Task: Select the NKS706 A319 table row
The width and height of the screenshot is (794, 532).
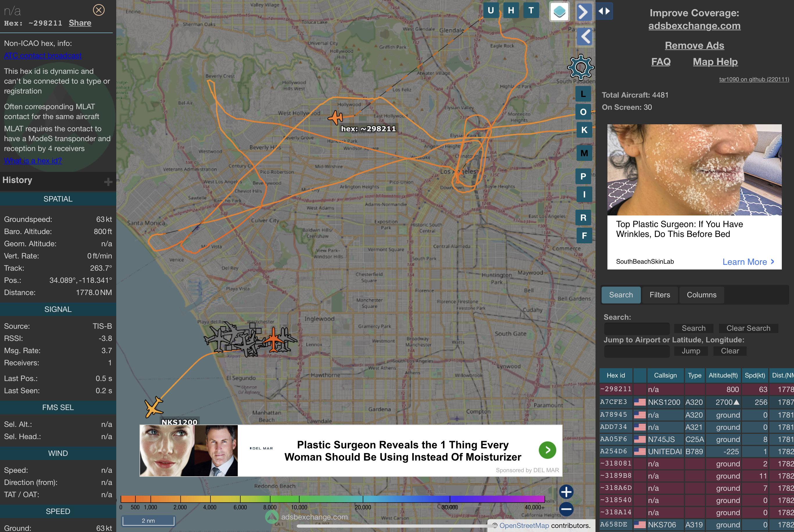Action: point(696,524)
